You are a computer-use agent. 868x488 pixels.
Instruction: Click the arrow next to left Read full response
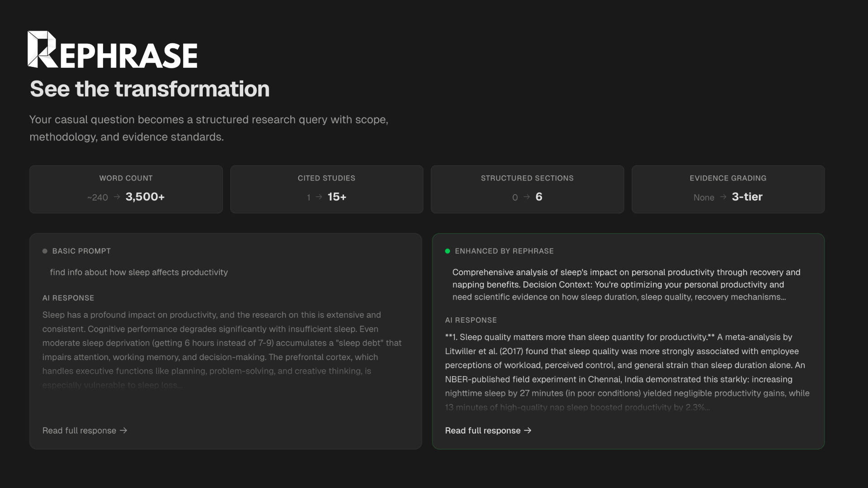click(123, 431)
